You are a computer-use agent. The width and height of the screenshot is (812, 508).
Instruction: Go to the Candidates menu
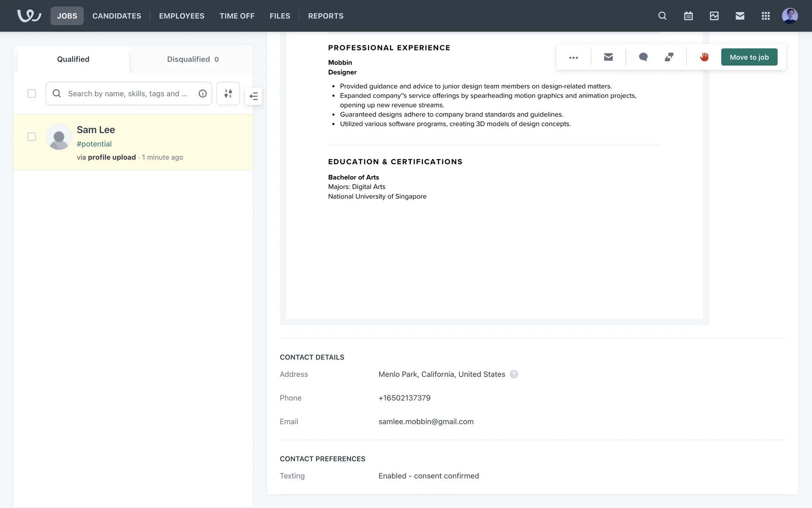coord(117,16)
